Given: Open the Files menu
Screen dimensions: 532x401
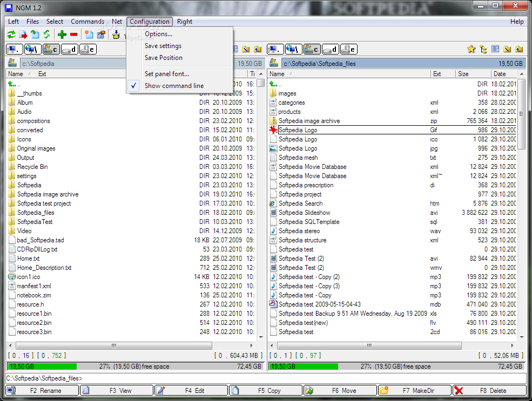Looking at the screenshot, I should pos(32,22).
